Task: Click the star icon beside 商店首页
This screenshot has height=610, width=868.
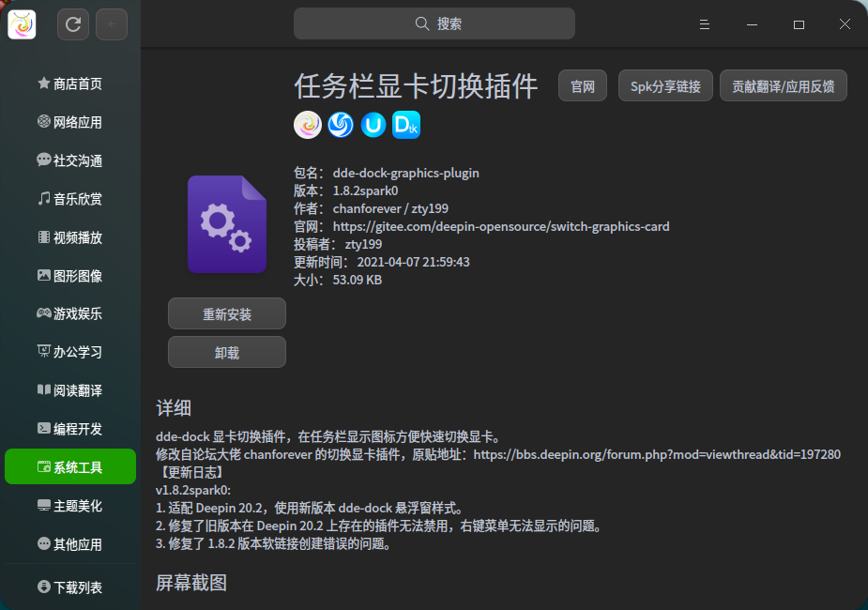Action: click(x=44, y=83)
